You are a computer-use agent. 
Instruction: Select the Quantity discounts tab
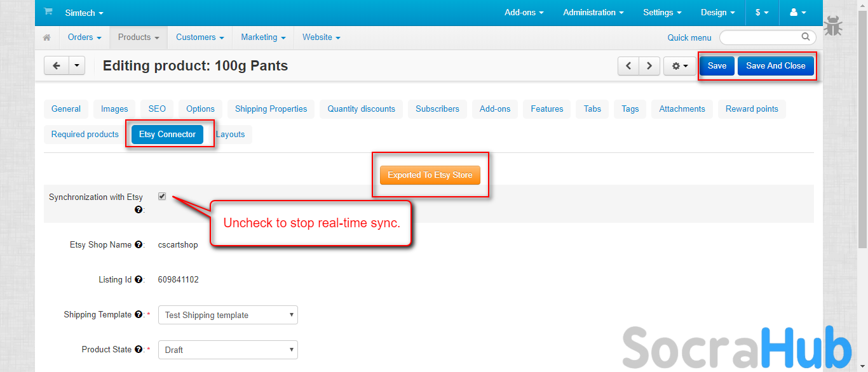click(x=361, y=109)
